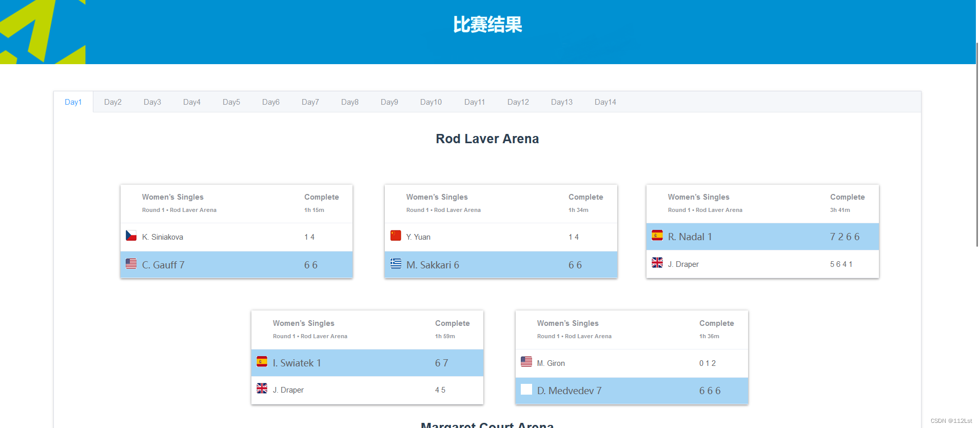Click Complete status in Nadal match card
The width and height of the screenshot is (980, 428).
click(x=848, y=197)
